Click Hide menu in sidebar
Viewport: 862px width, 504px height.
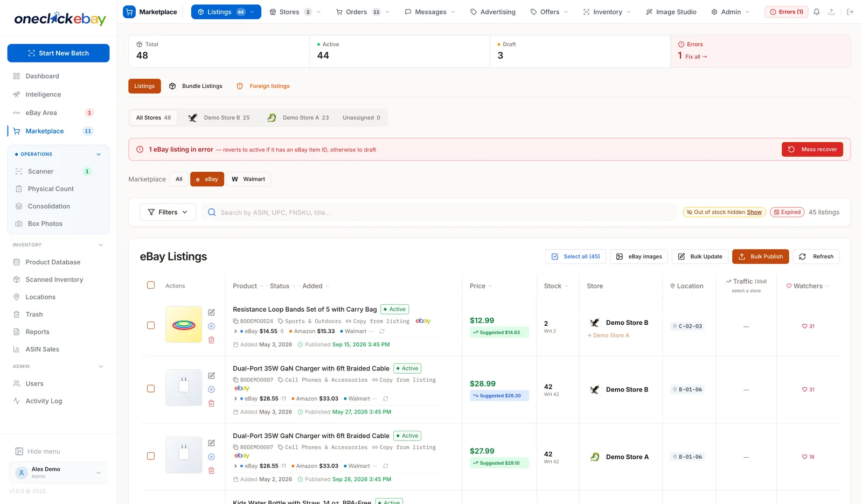pos(38,451)
